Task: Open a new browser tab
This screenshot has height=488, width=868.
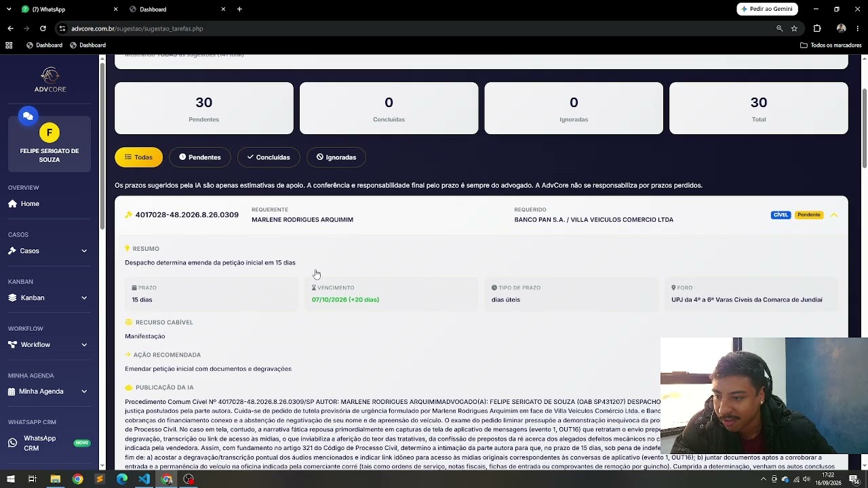Action: click(239, 9)
